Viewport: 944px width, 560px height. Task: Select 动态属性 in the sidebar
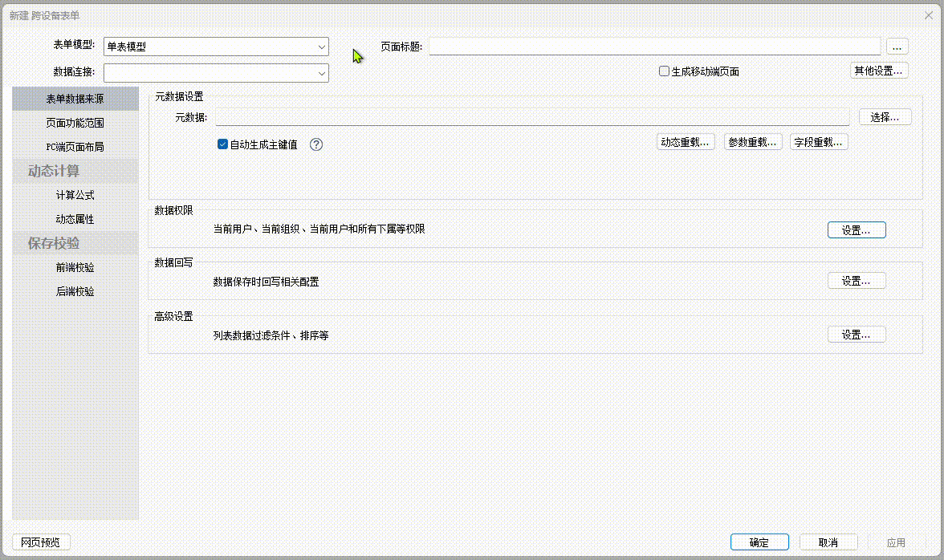(75, 219)
